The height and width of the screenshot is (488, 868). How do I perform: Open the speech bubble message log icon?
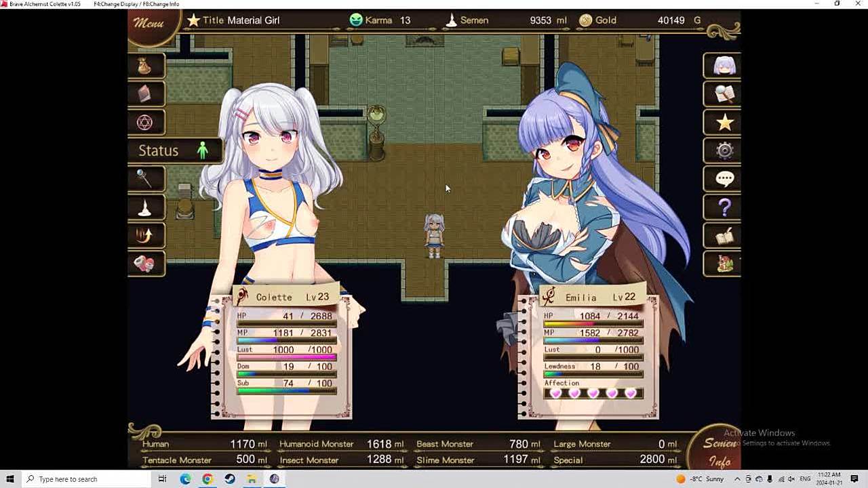click(x=724, y=179)
